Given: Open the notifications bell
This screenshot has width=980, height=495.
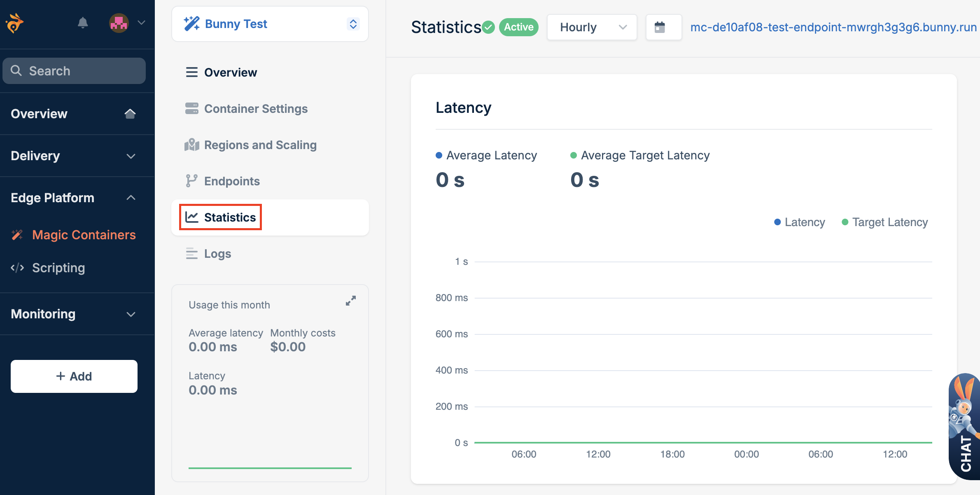Looking at the screenshot, I should click(x=83, y=23).
